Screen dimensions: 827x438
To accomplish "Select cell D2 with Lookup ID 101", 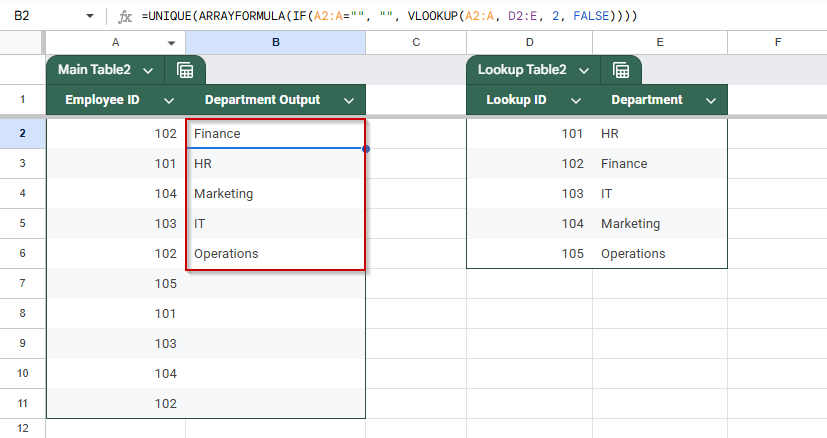I will [530, 134].
